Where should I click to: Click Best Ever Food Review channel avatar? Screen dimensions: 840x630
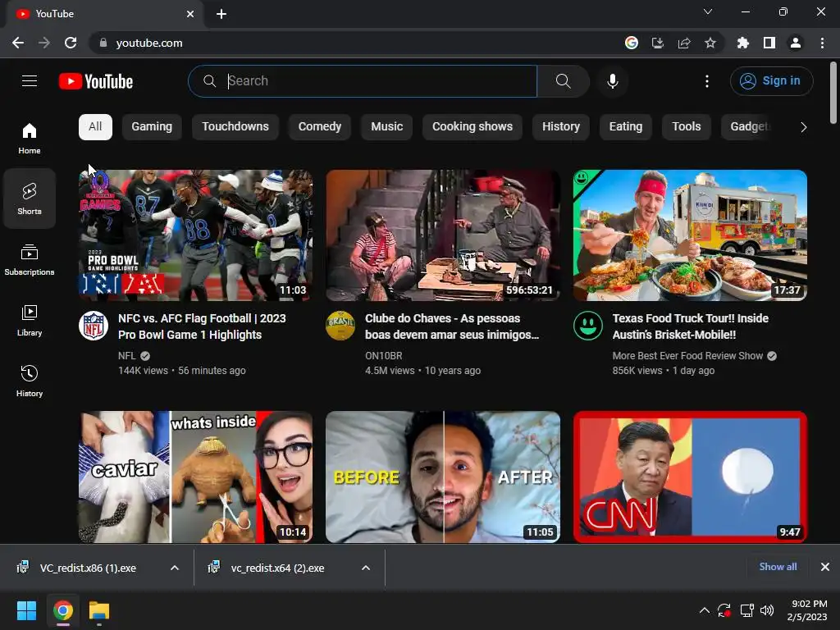[587, 326]
